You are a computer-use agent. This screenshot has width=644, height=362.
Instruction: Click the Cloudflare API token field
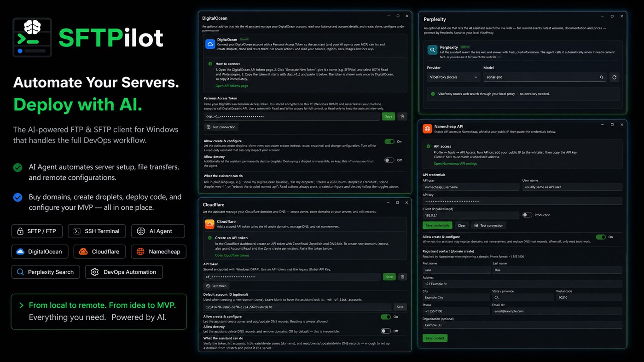coord(292,277)
